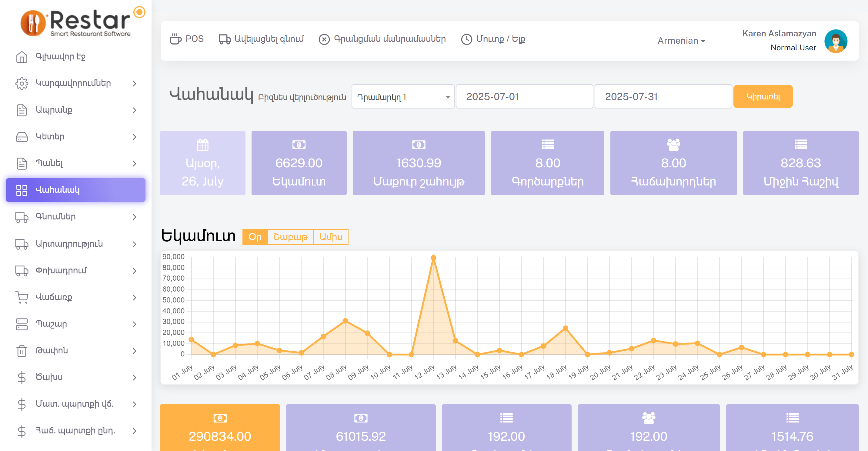
Task: Click the POS coffee cup icon
Action: tap(175, 39)
